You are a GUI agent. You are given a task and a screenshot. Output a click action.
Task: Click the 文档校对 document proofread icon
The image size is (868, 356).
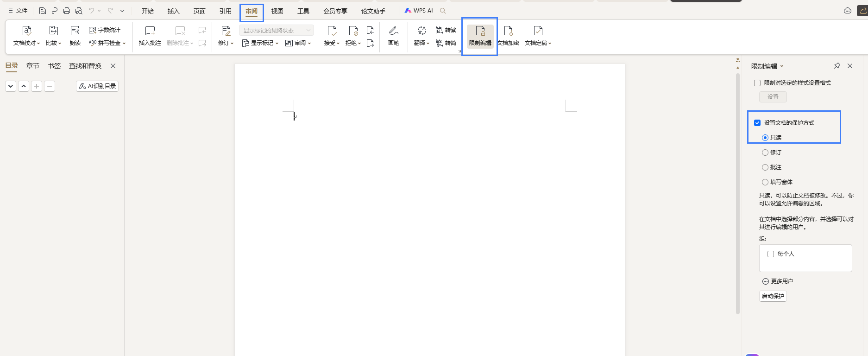tap(26, 31)
